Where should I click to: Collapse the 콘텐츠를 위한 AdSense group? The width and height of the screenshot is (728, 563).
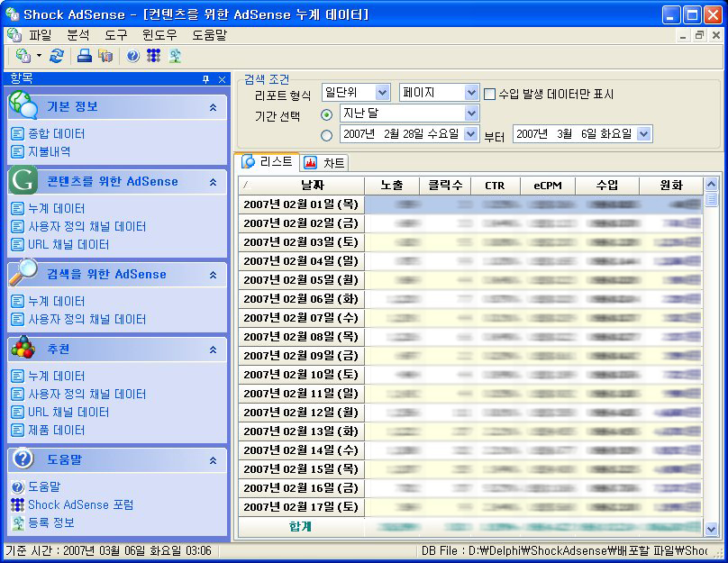pyautogui.click(x=213, y=182)
